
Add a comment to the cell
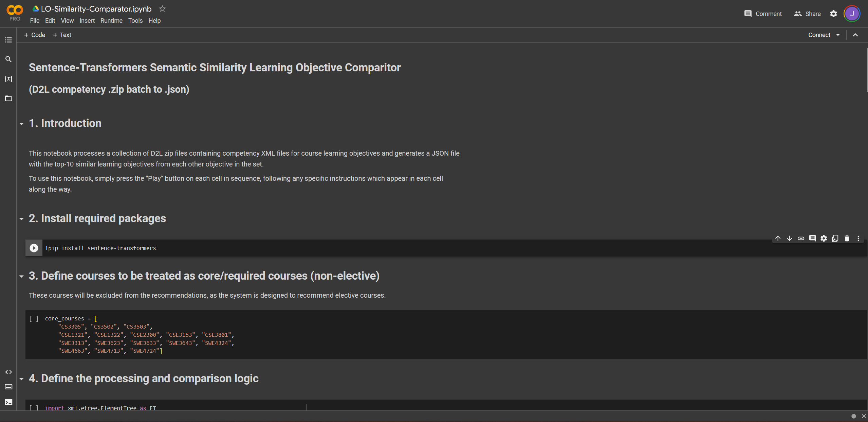812,238
